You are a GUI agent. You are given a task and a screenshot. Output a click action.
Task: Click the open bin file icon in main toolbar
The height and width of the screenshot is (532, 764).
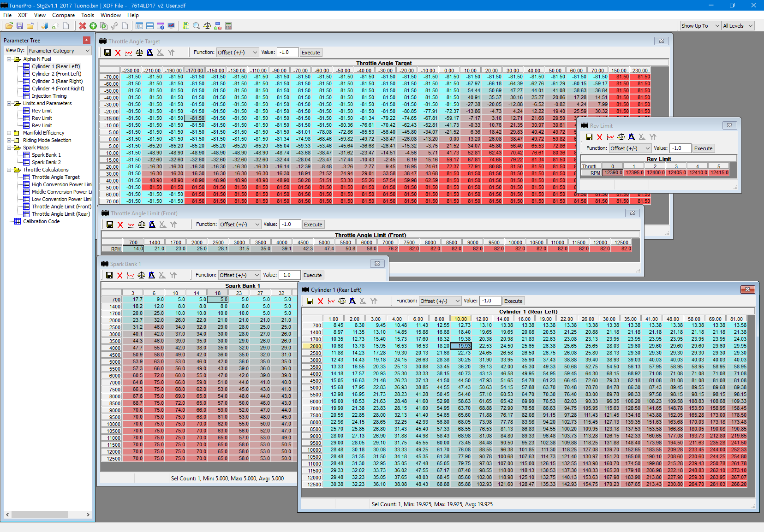pyautogui.click(x=9, y=26)
